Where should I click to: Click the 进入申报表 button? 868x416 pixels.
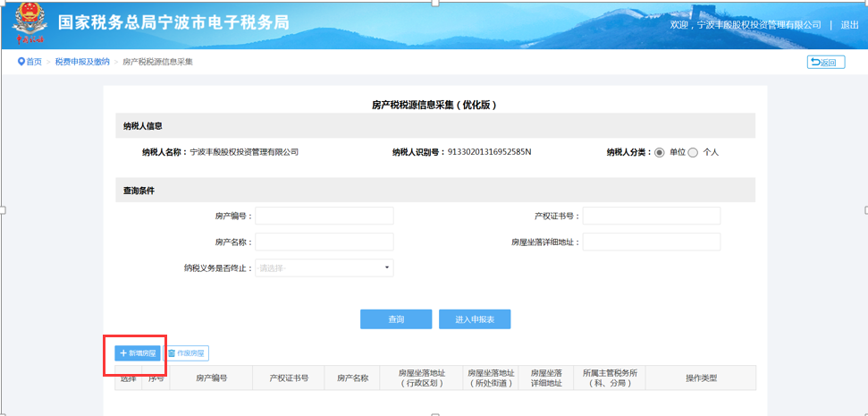pyautogui.click(x=475, y=319)
